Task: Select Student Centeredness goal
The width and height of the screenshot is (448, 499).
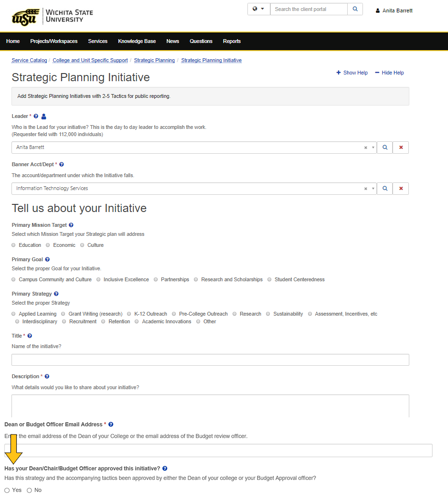Action: tap(269, 279)
